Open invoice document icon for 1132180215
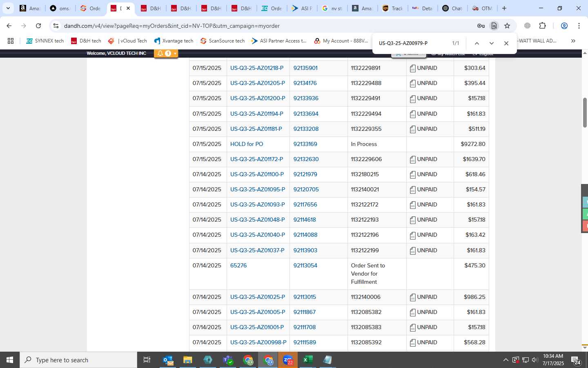This screenshot has height=368, width=588. click(x=412, y=175)
